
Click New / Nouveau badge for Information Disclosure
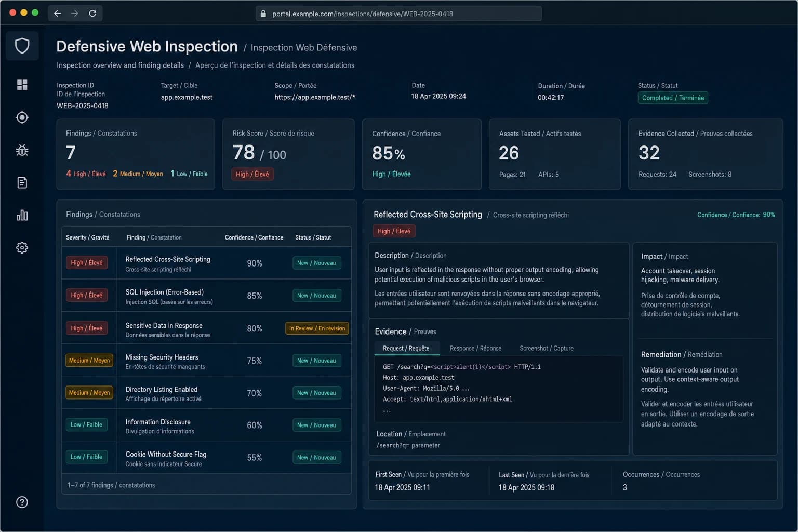pyautogui.click(x=317, y=425)
